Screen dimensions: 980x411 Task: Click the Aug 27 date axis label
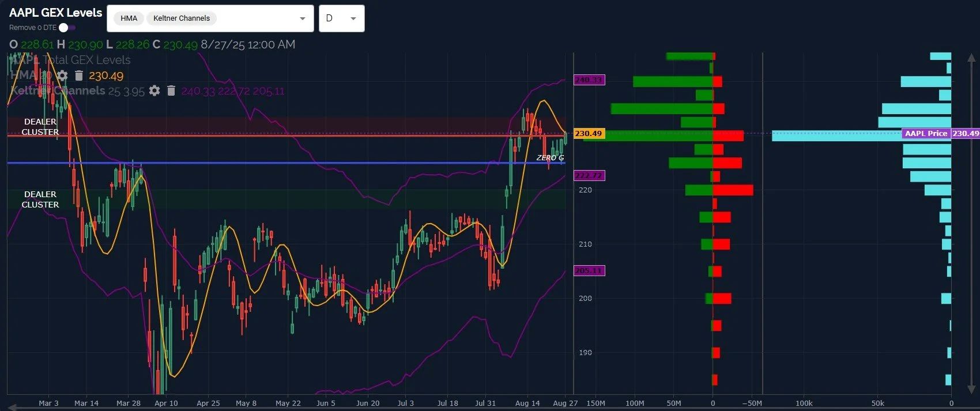click(x=565, y=403)
